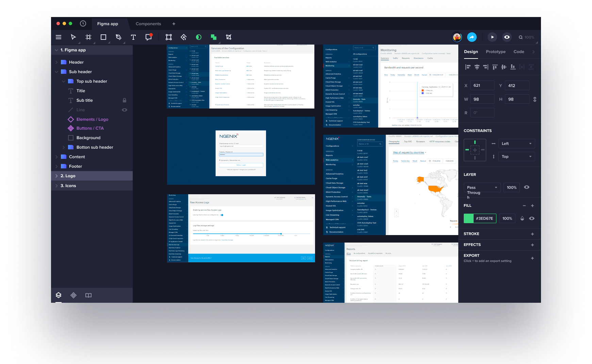Click the green #3ED67E fill color swatch
Viewport: 592px width, 364px height.
point(468,218)
